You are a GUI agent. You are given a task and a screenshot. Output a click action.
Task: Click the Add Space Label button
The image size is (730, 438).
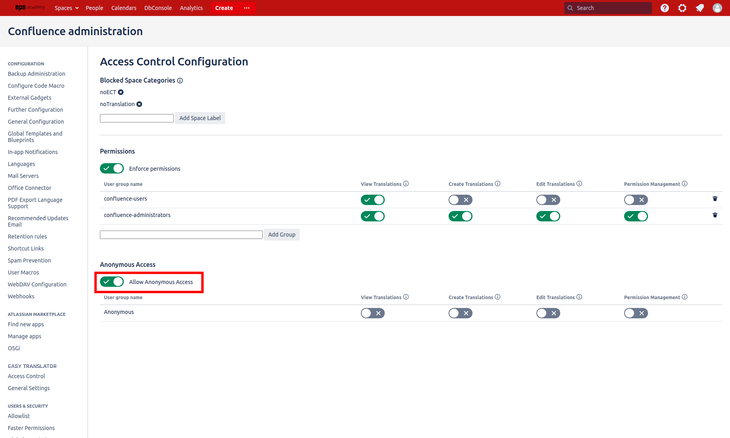[200, 118]
